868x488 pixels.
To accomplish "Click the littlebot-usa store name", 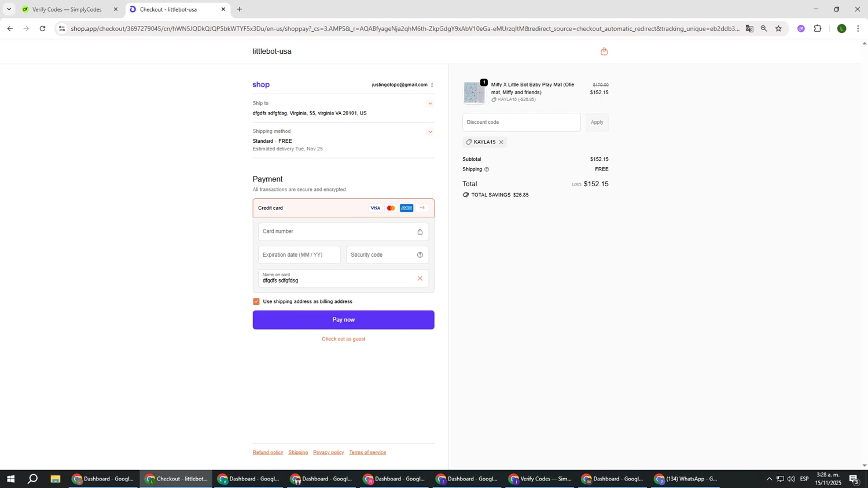I will (x=272, y=51).
